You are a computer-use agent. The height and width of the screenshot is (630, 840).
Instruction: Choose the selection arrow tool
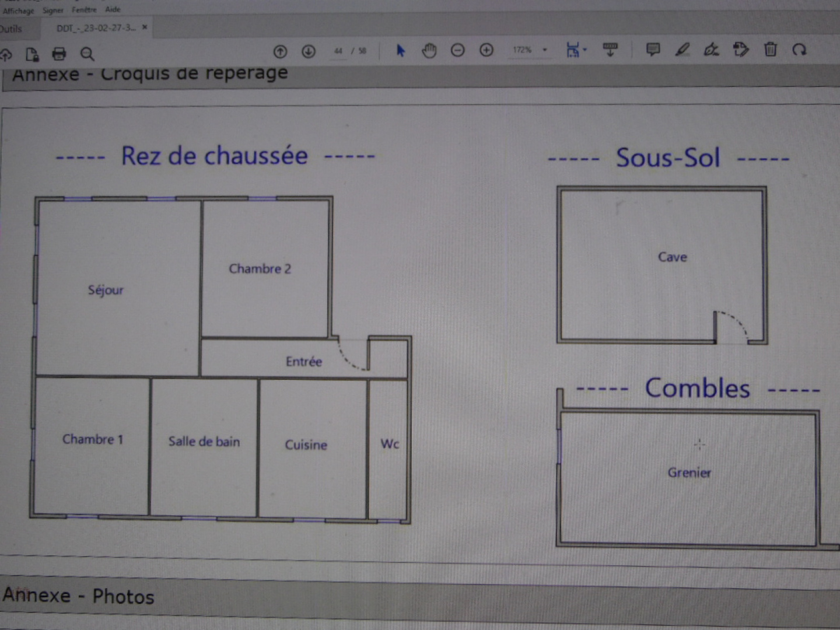pos(400,51)
